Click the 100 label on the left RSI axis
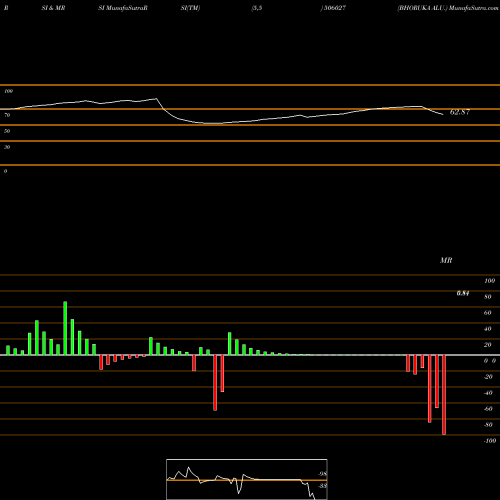Screen dimensions: 500x500 (x=8, y=91)
